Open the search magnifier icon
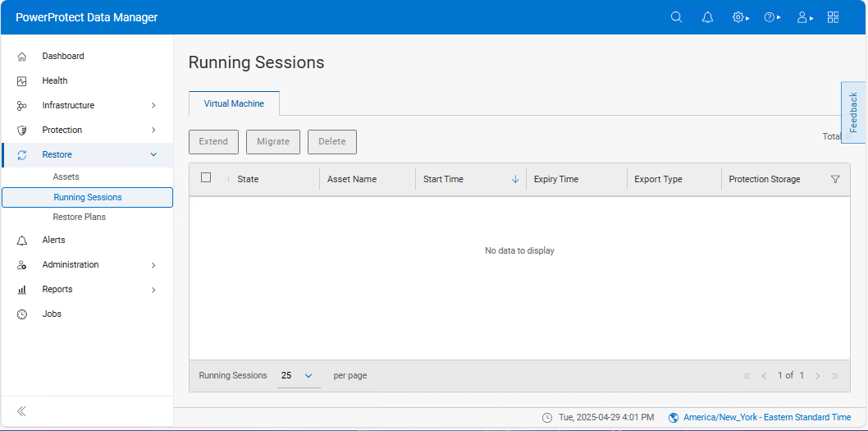Image resolution: width=868 pixels, height=431 pixels. [x=676, y=17]
